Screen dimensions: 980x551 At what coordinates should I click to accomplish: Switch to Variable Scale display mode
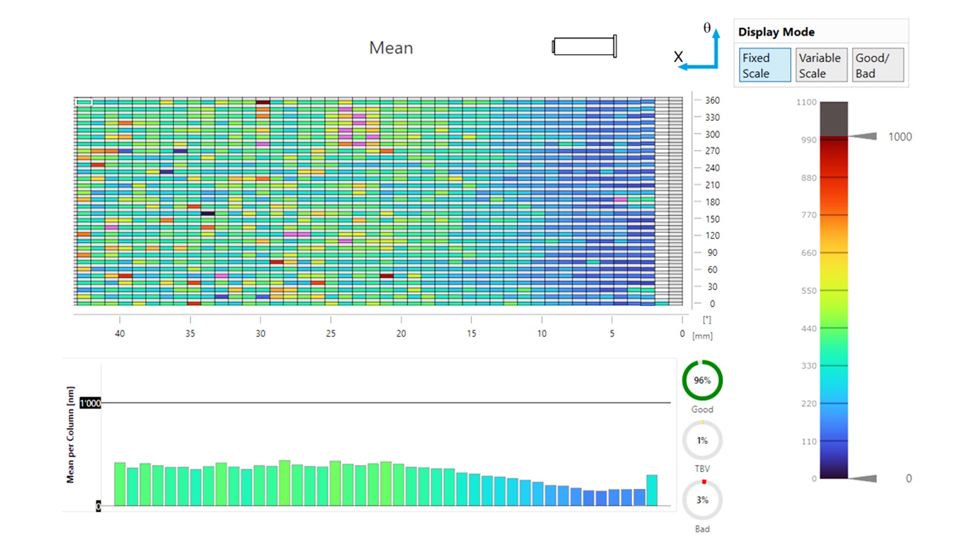click(x=821, y=65)
